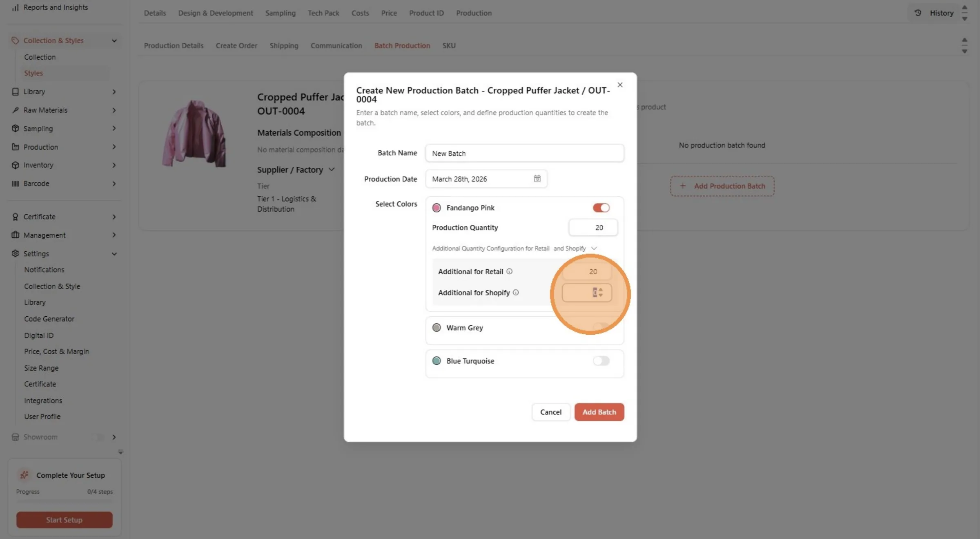Click the Showroom store icon

(15, 437)
